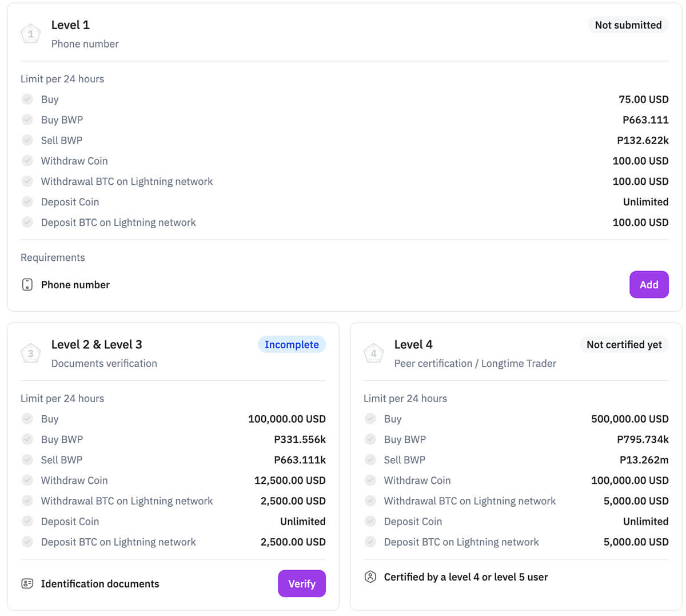Screen dimensions: 686x616
Task: Click the identification documents card icon
Action: click(27, 584)
